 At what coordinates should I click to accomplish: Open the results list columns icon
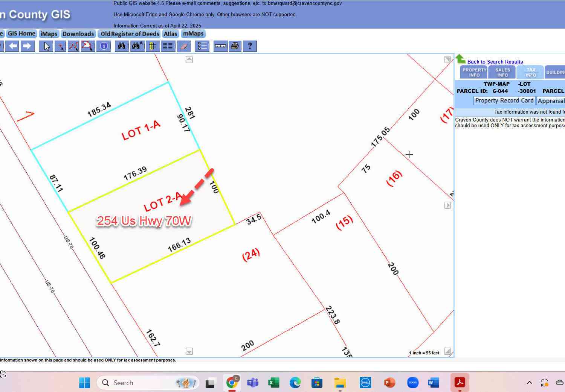coord(168,46)
